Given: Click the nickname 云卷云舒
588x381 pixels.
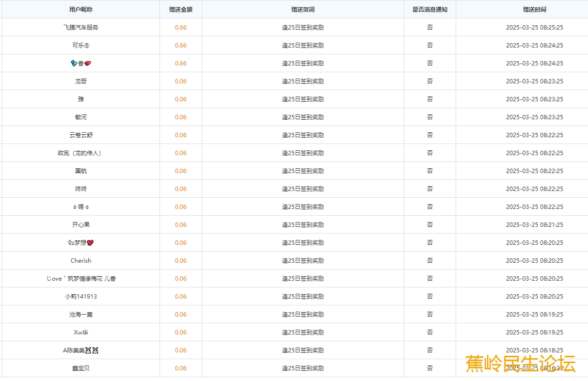Looking at the screenshot, I should [x=80, y=135].
